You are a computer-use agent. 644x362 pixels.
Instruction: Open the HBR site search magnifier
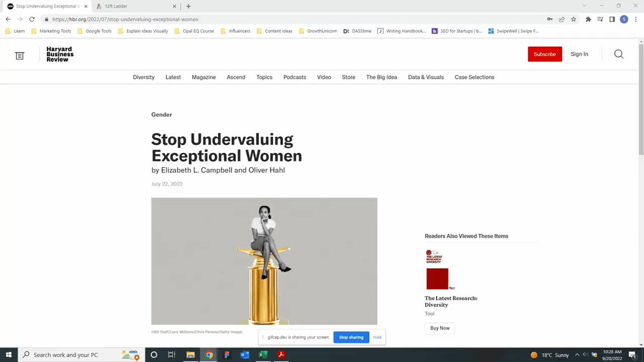619,54
